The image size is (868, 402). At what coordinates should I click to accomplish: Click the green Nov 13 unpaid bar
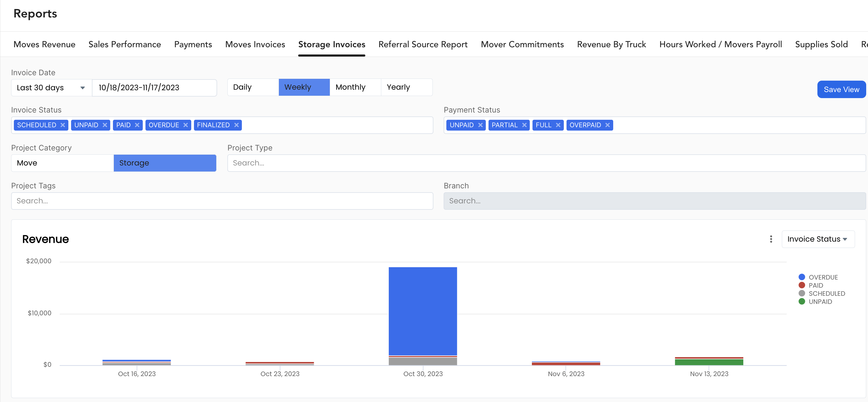coord(709,362)
